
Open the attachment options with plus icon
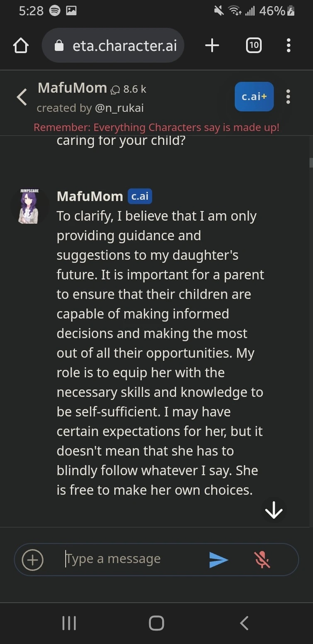(32, 559)
